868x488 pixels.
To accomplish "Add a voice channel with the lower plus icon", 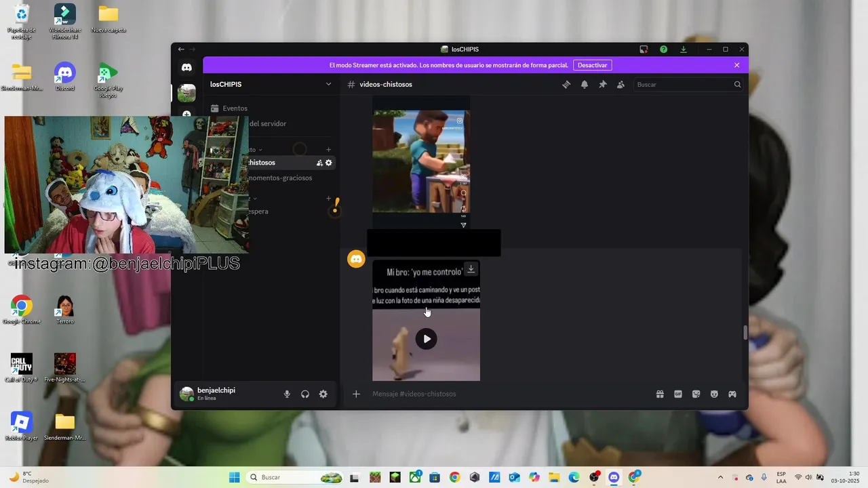I will (x=329, y=199).
